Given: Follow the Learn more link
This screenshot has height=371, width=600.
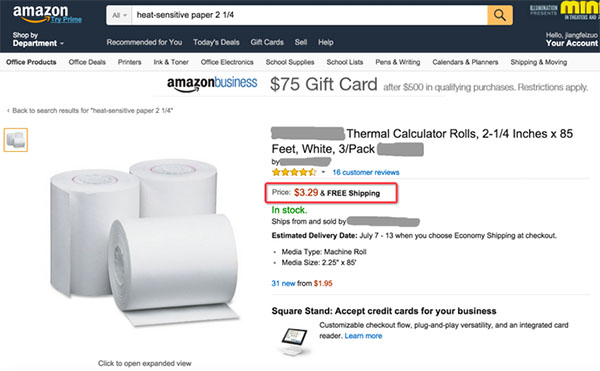Looking at the screenshot, I should click(363, 336).
